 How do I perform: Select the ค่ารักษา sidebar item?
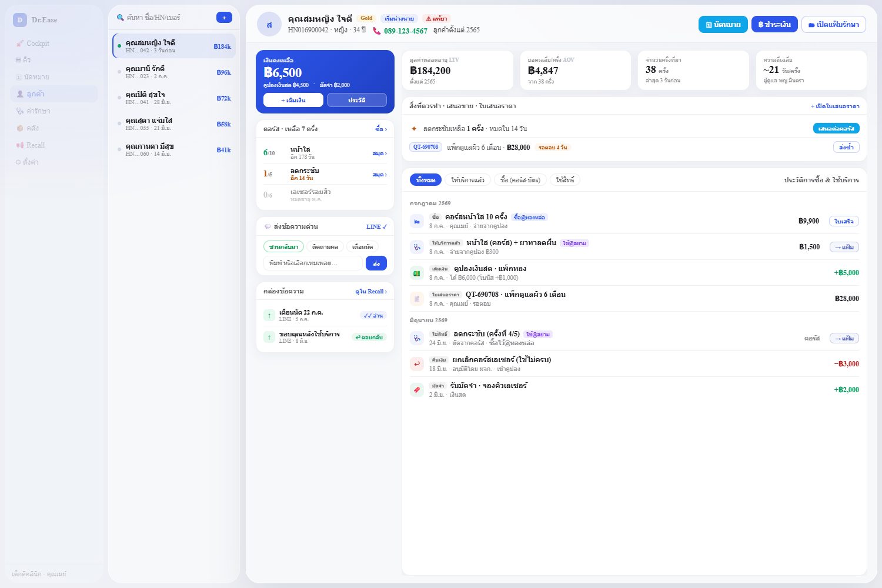coord(54,111)
